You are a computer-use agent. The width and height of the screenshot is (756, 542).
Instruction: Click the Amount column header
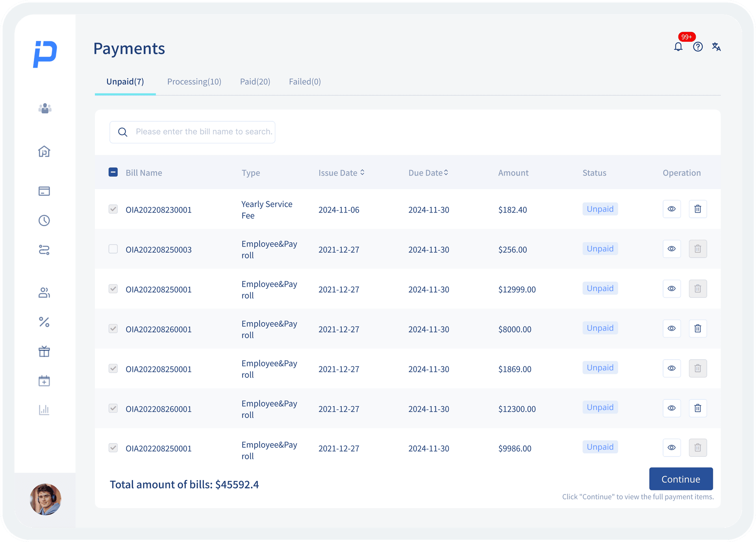[x=513, y=173]
